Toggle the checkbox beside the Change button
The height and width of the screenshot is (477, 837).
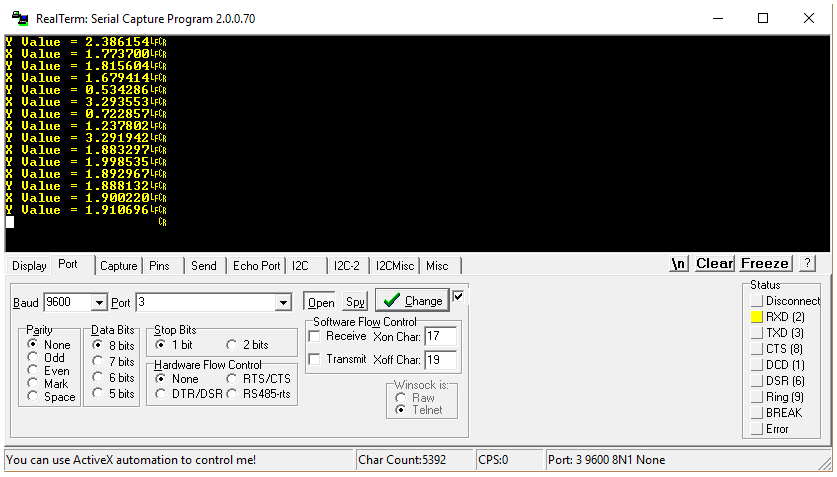click(x=459, y=296)
